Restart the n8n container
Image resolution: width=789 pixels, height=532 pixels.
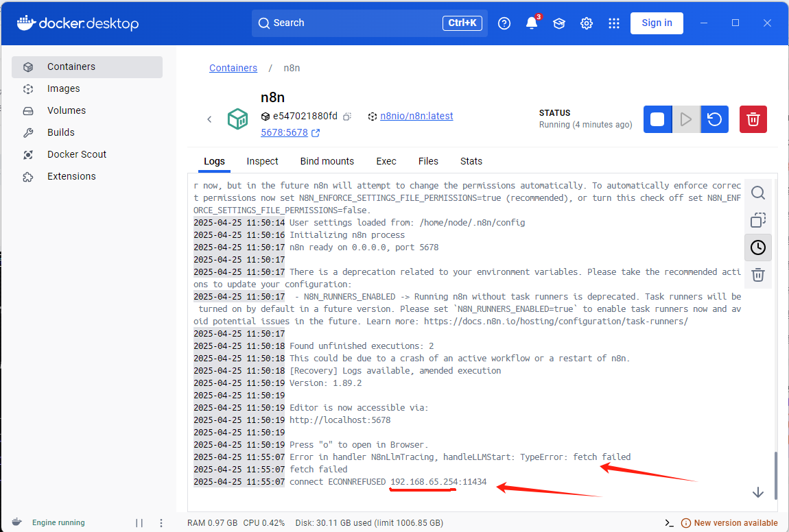pos(714,119)
